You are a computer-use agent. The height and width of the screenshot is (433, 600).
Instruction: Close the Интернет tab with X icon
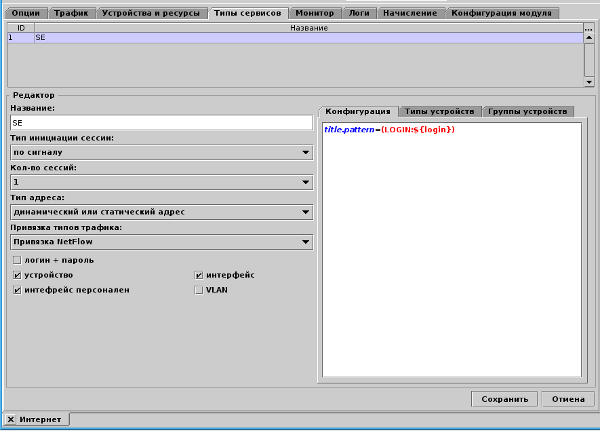[x=11, y=419]
